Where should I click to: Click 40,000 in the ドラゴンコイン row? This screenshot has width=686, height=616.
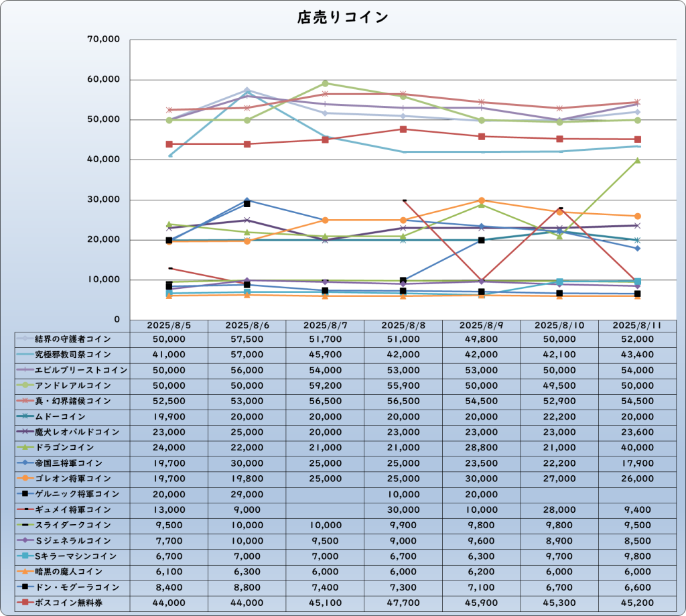[638, 448]
